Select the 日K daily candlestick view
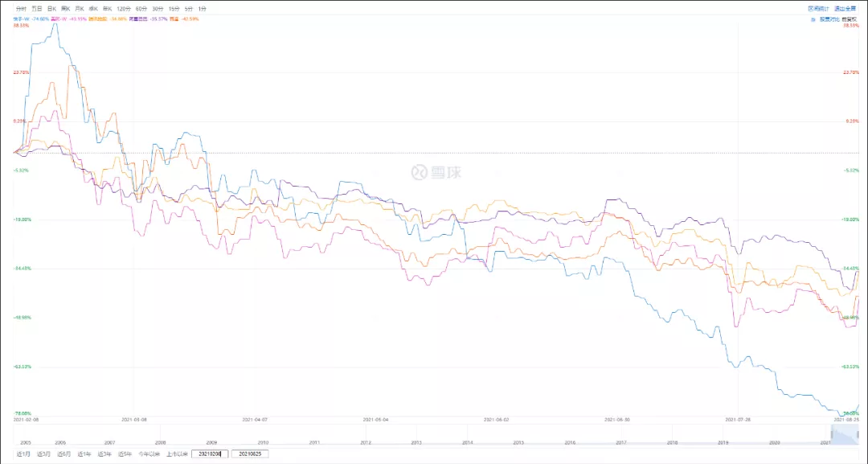 pyautogui.click(x=52, y=8)
